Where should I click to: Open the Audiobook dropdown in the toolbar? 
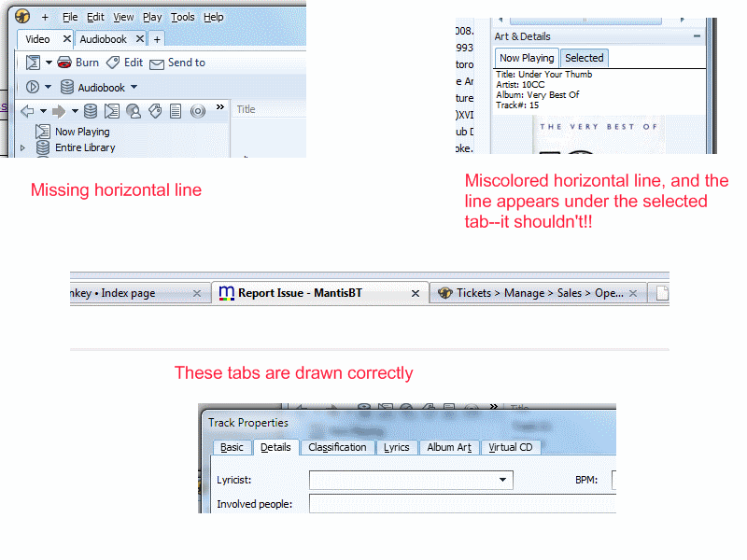pyautogui.click(x=134, y=88)
